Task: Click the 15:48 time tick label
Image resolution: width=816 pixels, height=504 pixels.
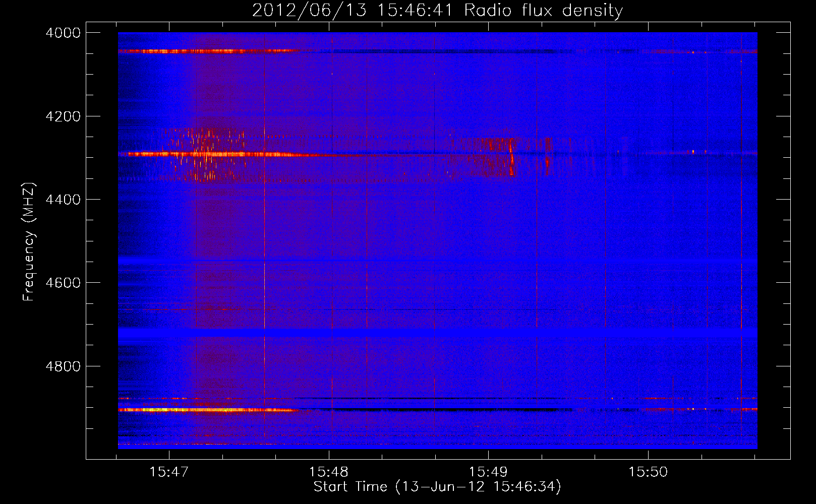Action: [x=329, y=472]
